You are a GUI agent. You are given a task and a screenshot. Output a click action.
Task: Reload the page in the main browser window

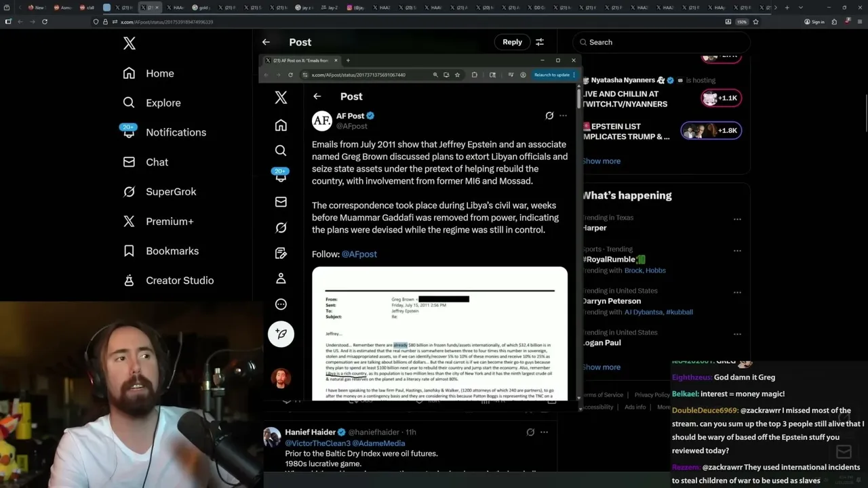click(x=45, y=22)
